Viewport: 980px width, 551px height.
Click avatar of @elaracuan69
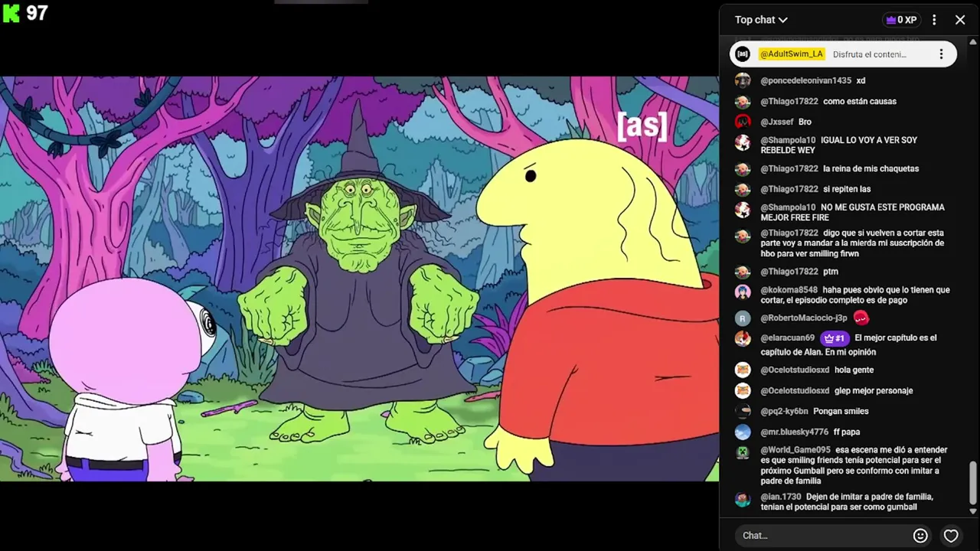point(743,339)
